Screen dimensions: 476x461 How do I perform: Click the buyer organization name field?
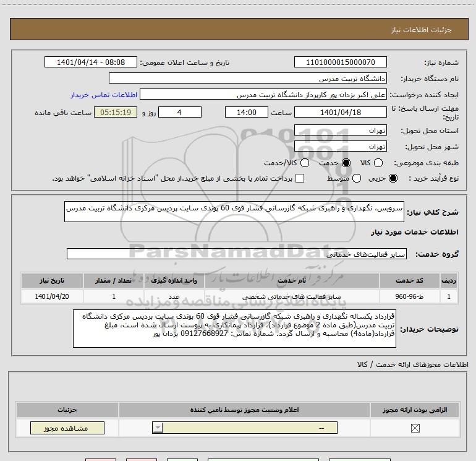click(x=248, y=79)
